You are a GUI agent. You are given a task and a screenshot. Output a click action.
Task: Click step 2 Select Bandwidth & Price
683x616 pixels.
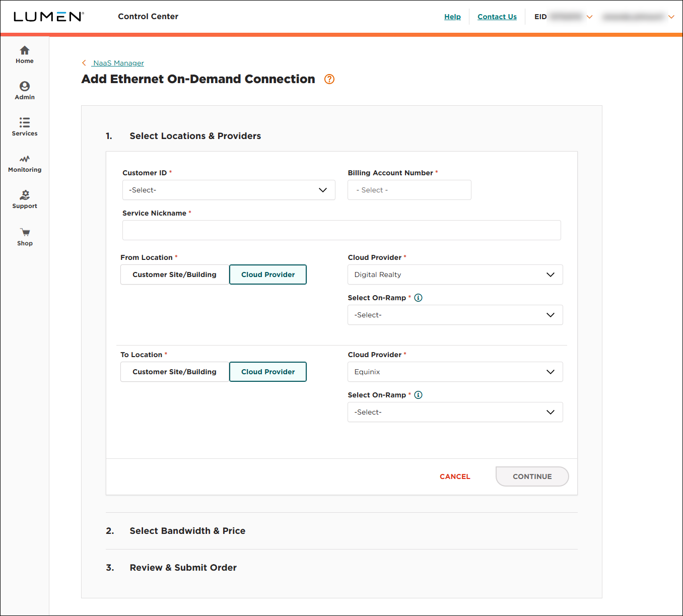[187, 531]
